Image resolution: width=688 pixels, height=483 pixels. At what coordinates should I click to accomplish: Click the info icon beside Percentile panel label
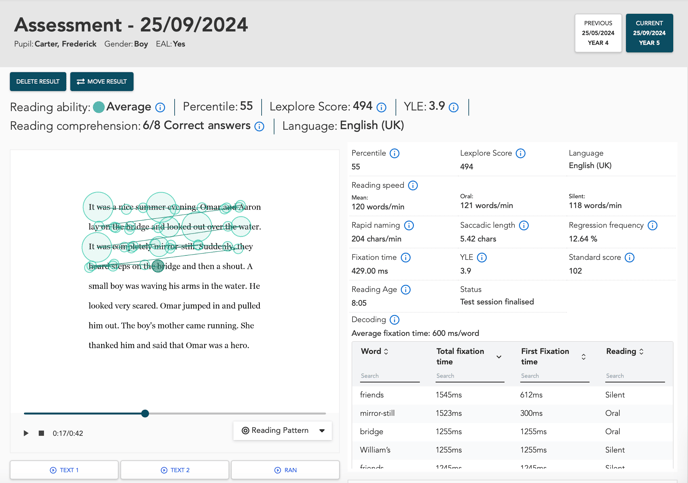pyautogui.click(x=394, y=153)
